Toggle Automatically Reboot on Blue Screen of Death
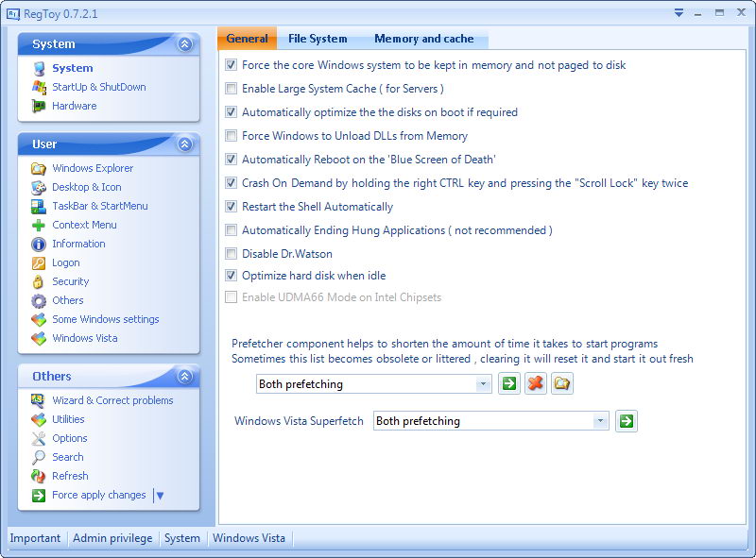756x558 pixels. coord(232,159)
